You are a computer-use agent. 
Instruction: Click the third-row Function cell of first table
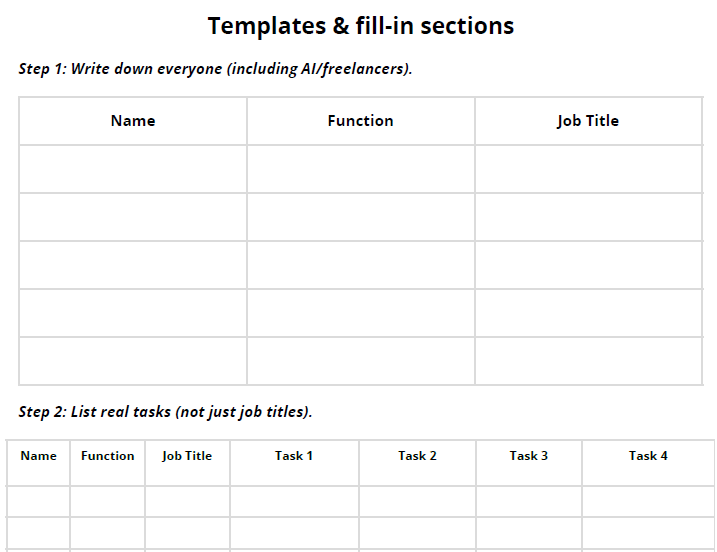(x=360, y=265)
